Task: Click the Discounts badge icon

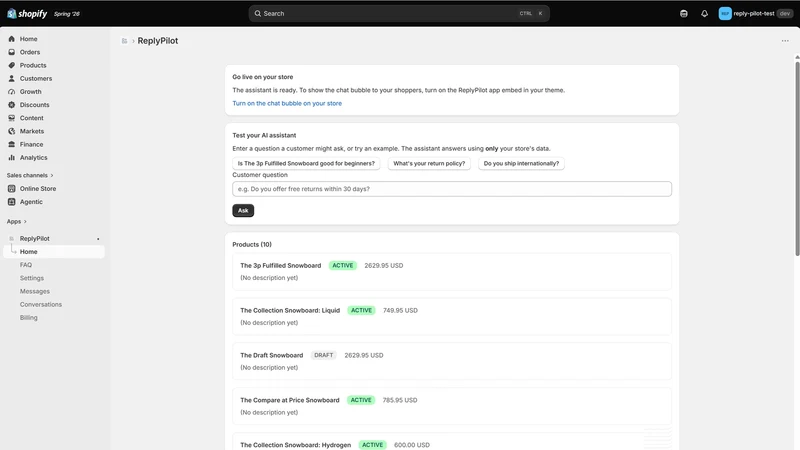Action: [x=12, y=105]
